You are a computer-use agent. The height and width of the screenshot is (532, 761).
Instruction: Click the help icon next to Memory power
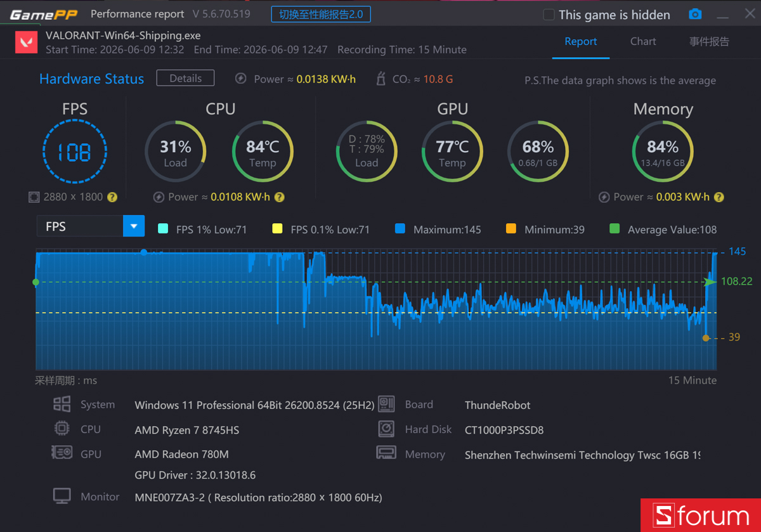(719, 197)
